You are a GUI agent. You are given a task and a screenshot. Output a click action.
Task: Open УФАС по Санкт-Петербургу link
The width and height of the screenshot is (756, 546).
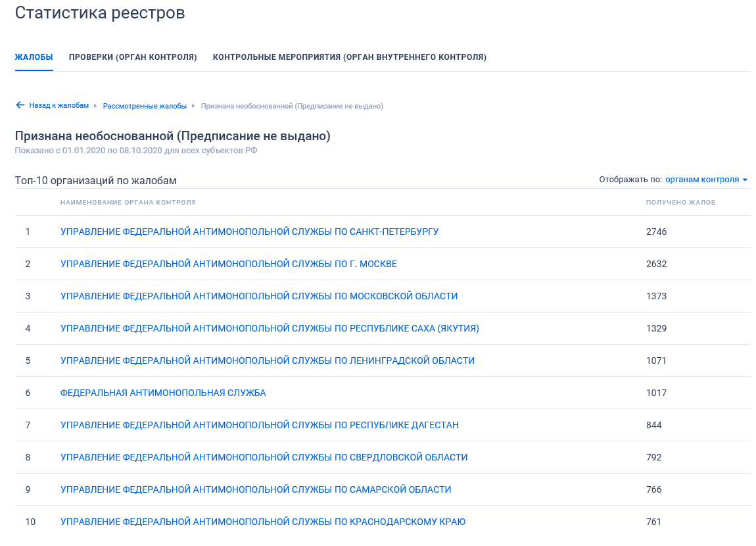click(x=249, y=232)
